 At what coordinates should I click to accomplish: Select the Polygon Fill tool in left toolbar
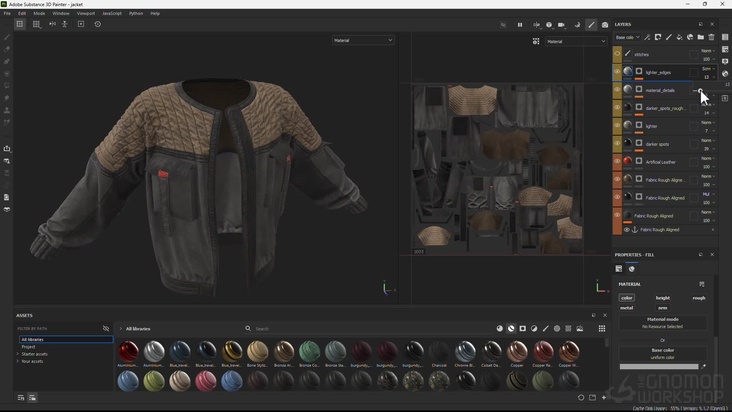pos(7,74)
